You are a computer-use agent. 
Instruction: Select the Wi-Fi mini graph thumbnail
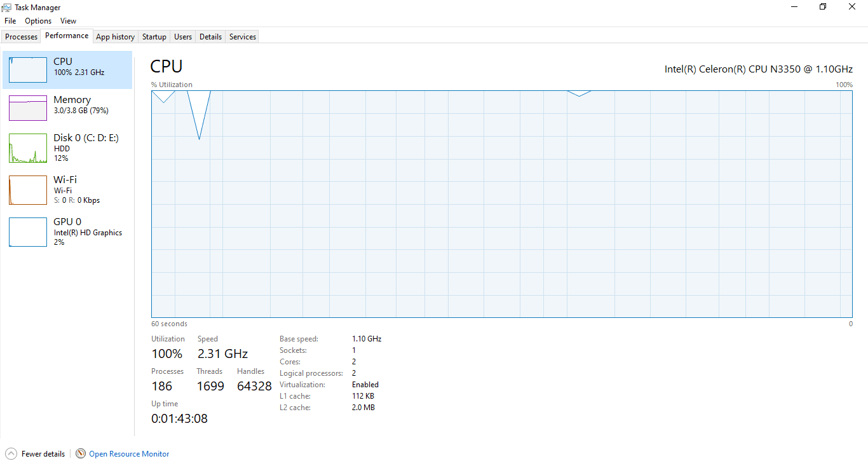[28, 190]
